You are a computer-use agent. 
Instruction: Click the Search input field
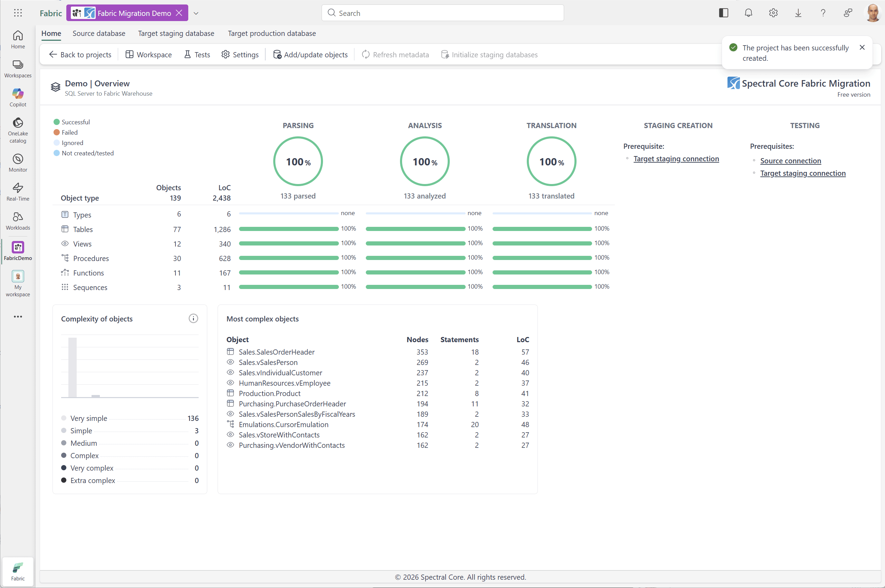443,13
